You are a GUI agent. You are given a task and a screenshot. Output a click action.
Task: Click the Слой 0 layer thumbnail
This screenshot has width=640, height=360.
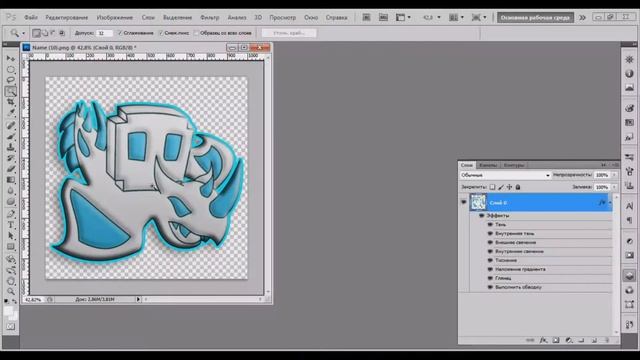[x=478, y=202]
